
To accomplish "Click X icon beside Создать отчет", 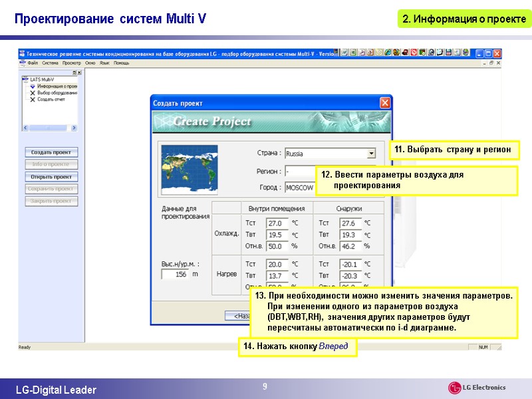I will coord(33,99).
